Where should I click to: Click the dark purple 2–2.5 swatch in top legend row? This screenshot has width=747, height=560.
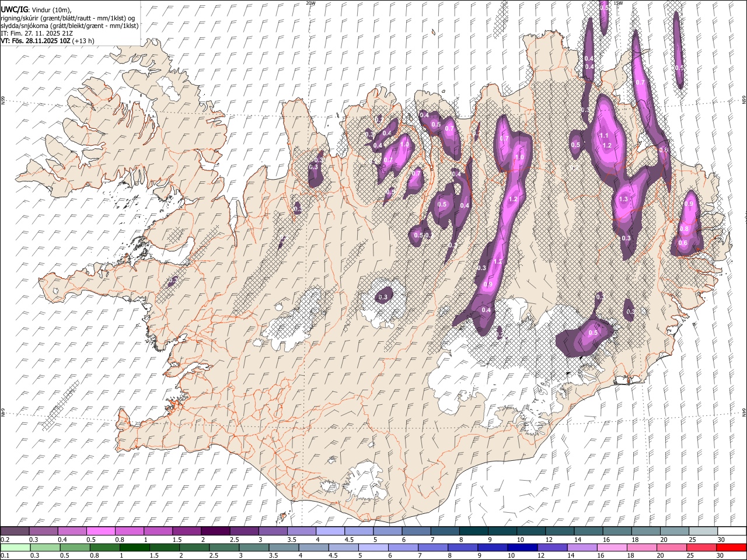point(215,531)
